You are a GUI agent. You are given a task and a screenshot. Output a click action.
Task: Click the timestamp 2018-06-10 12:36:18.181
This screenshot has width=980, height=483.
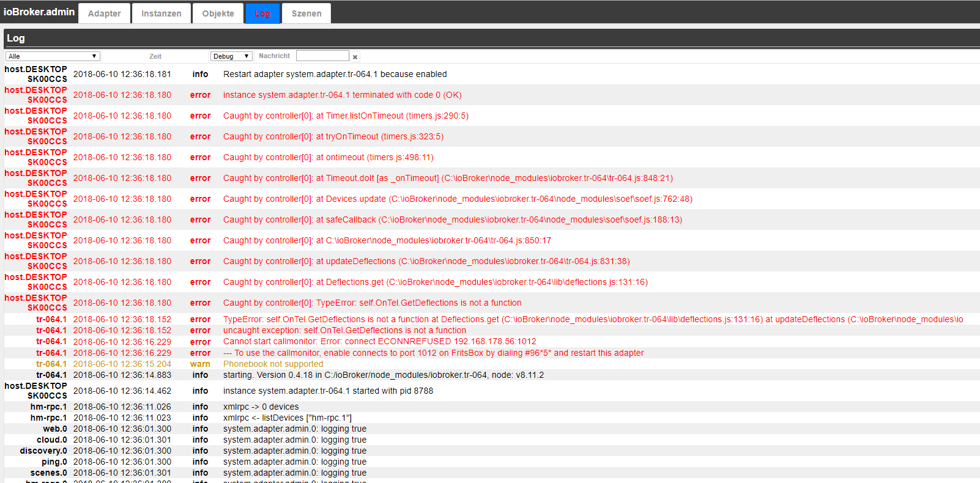pos(122,74)
